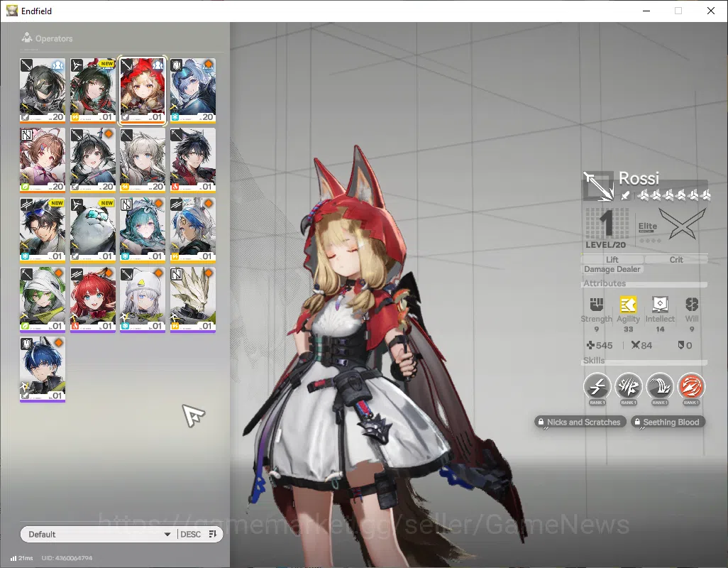Click the highlighted Agility attribute icon

pyautogui.click(x=628, y=305)
